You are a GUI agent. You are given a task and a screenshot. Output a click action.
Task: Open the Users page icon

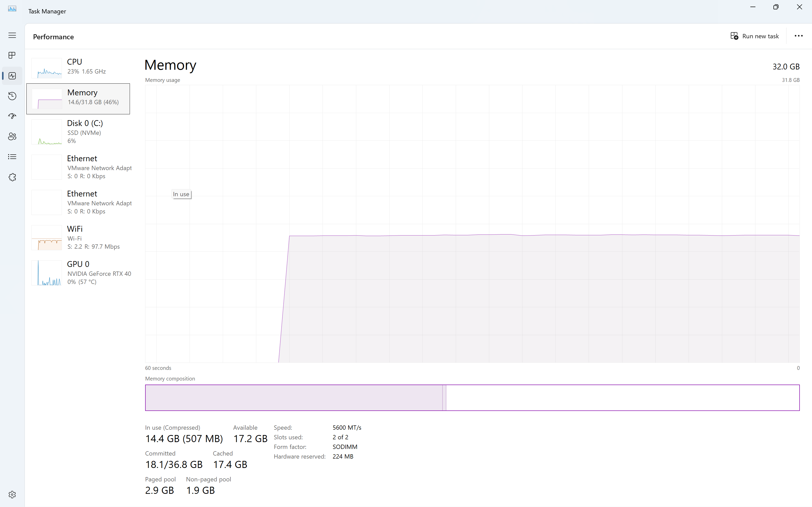pos(12,136)
